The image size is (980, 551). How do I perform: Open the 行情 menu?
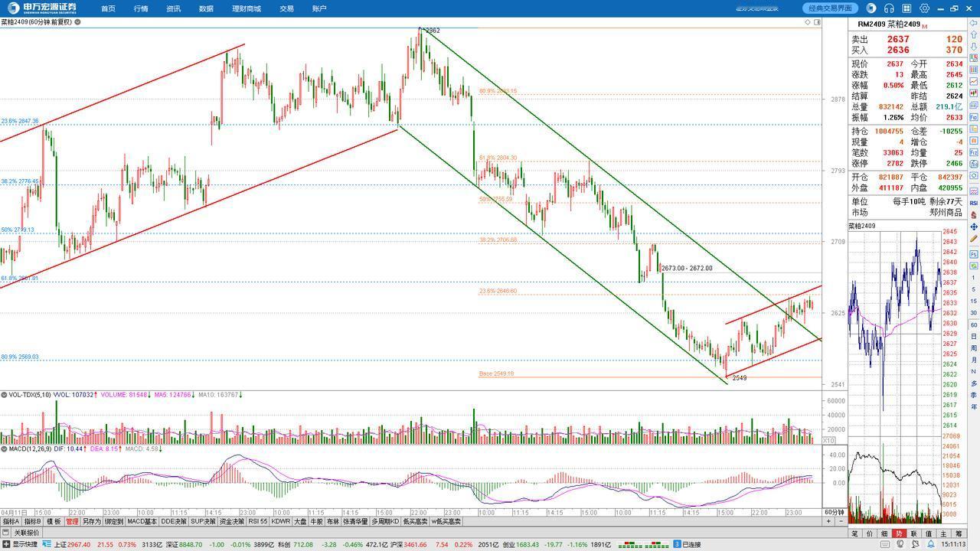[x=141, y=8]
